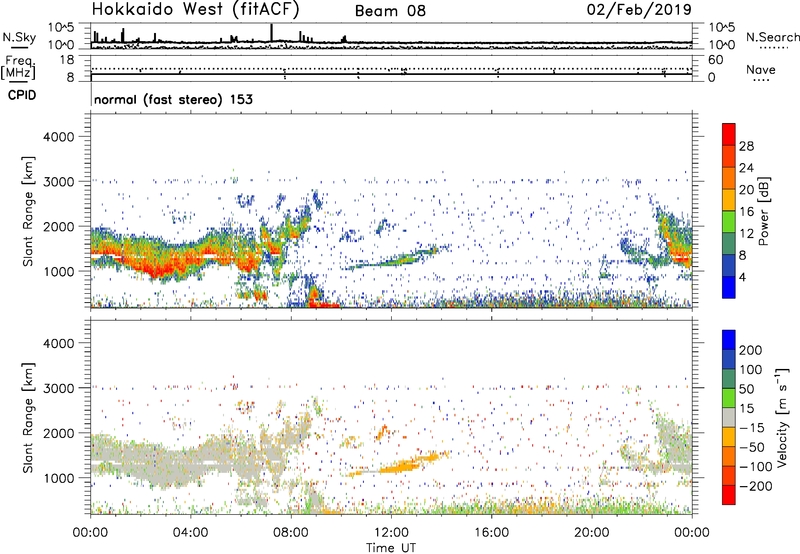Screen dimensions: 800x554
Task: Click the 'CPID' row label
Action: coord(22,95)
